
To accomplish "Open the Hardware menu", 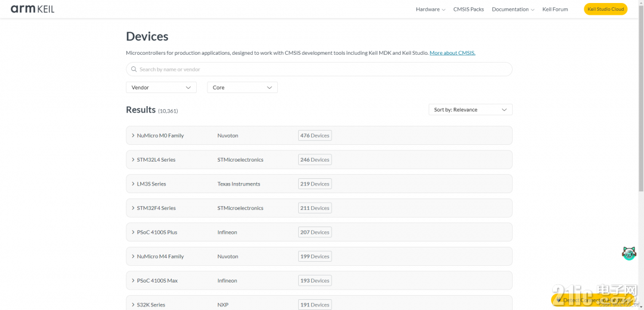I will [x=431, y=9].
